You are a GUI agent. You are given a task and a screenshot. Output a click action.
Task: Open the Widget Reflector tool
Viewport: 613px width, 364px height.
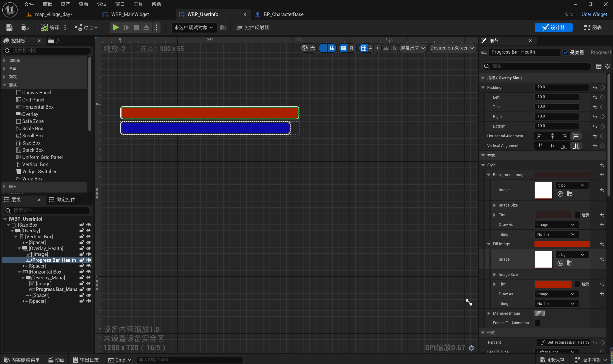coord(253,28)
